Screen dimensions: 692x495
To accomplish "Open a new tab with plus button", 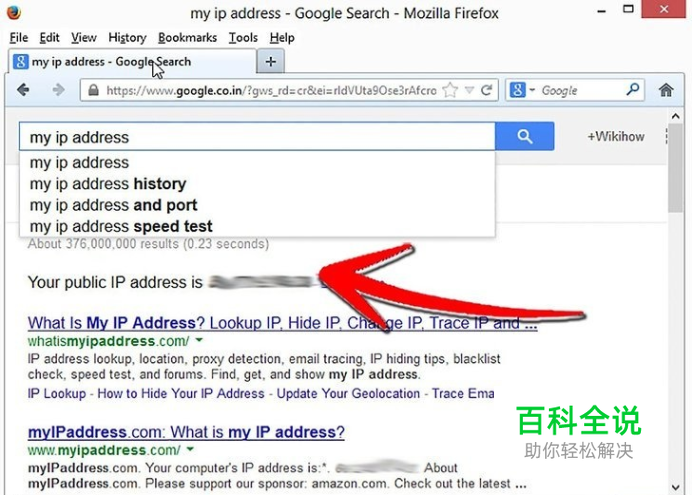I will 271,61.
